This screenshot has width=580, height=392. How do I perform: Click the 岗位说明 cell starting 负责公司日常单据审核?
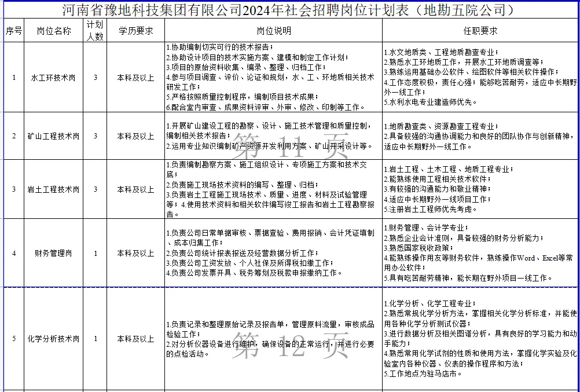274,253
